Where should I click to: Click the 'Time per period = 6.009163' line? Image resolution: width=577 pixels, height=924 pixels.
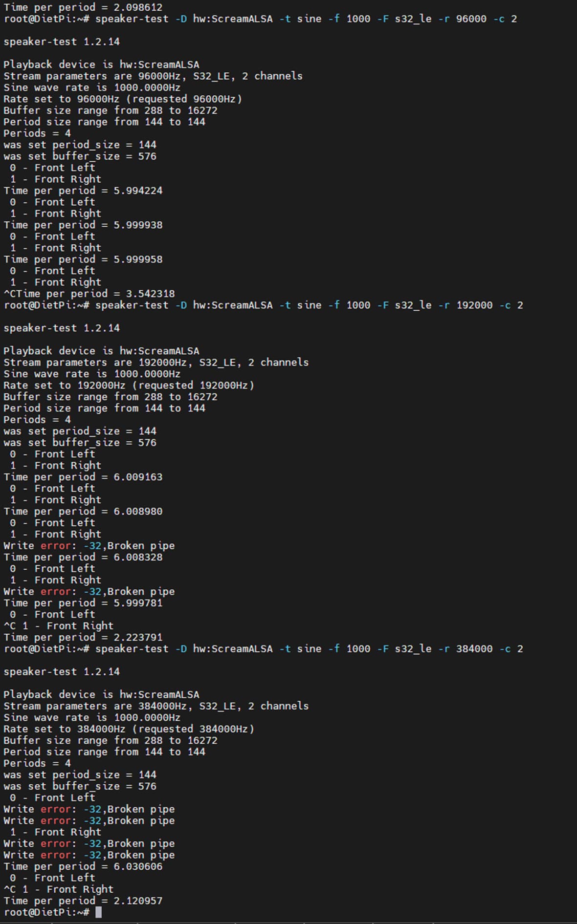coord(83,477)
